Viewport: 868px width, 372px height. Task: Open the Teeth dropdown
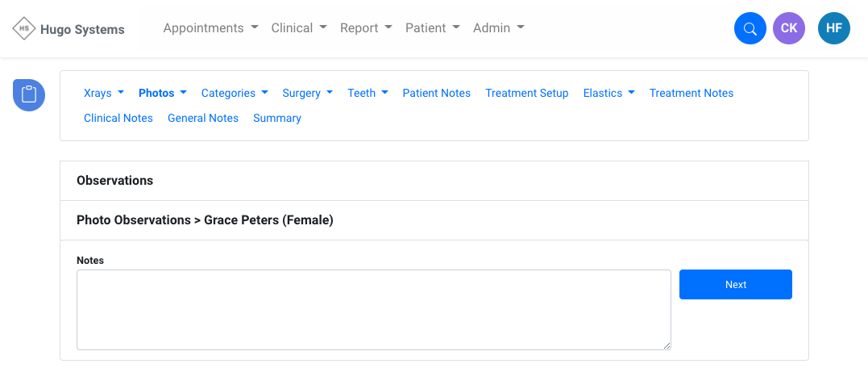click(368, 93)
